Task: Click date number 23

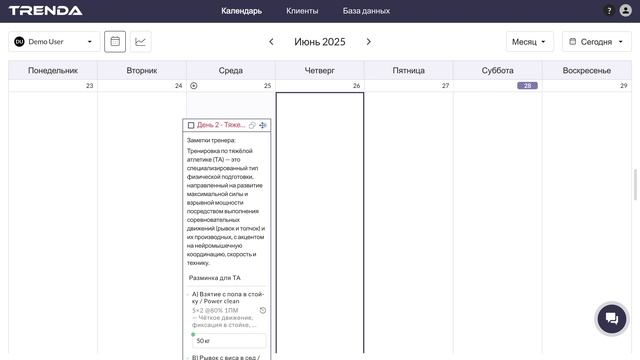Action: (x=89, y=86)
